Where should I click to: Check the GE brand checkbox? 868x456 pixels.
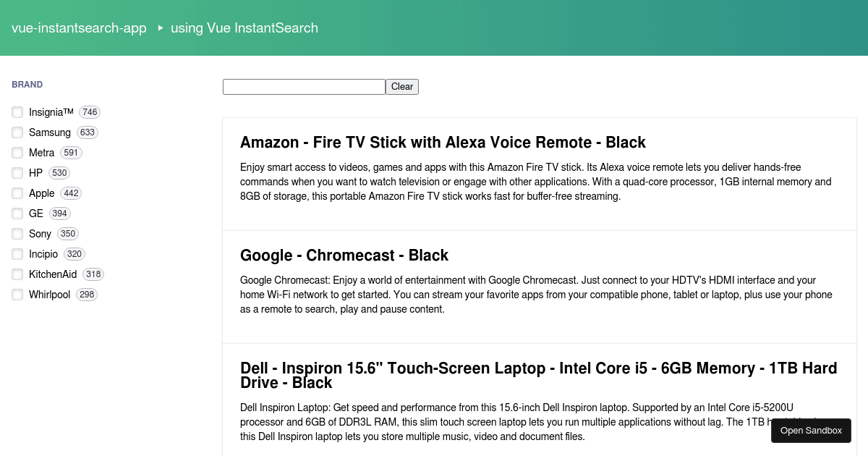coord(17,214)
